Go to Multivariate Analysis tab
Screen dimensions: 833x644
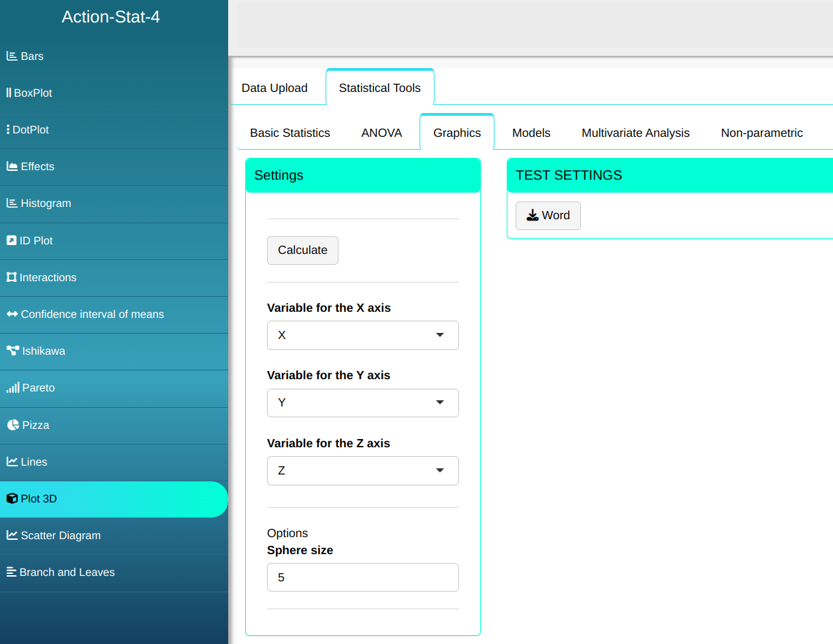click(635, 133)
